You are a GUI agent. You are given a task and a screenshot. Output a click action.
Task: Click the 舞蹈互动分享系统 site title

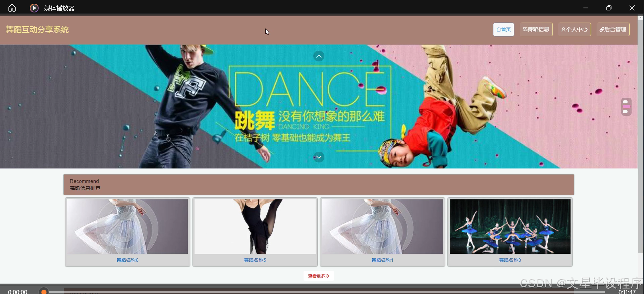[x=37, y=30]
